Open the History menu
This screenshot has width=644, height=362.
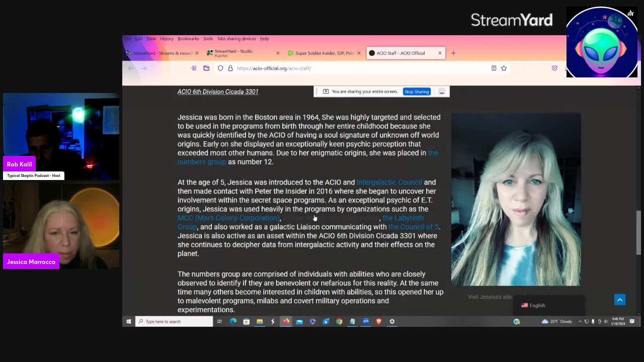[167, 39]
